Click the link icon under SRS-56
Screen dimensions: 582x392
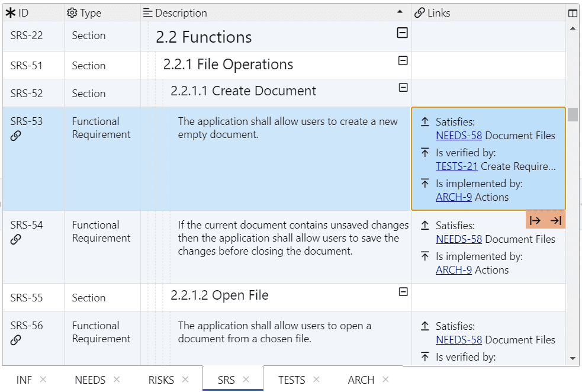tap(16, 340)
